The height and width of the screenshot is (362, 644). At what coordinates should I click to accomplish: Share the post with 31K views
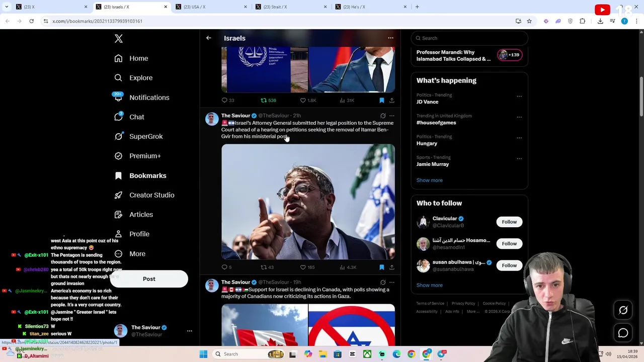pyautogui.click(x=391, y=101)
